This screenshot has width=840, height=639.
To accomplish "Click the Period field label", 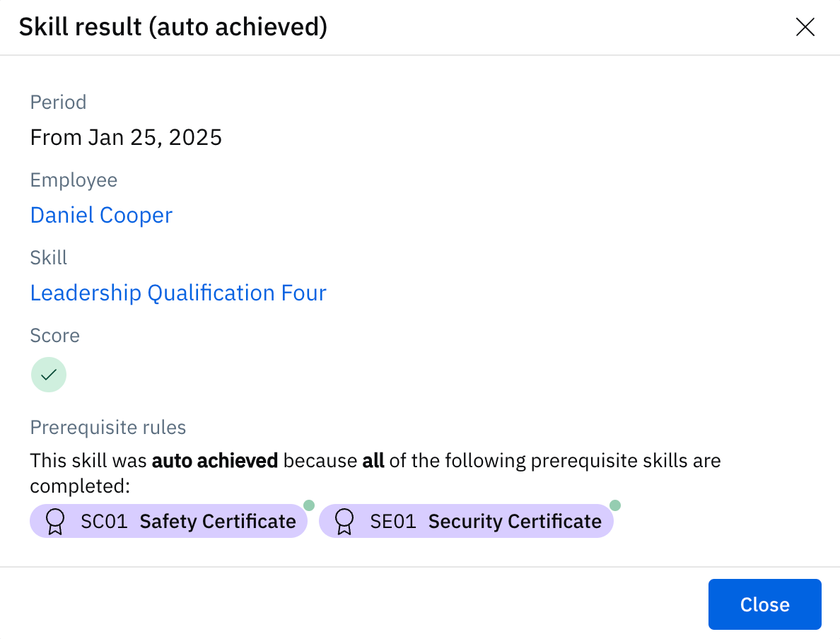I will (x=58, y=102).
